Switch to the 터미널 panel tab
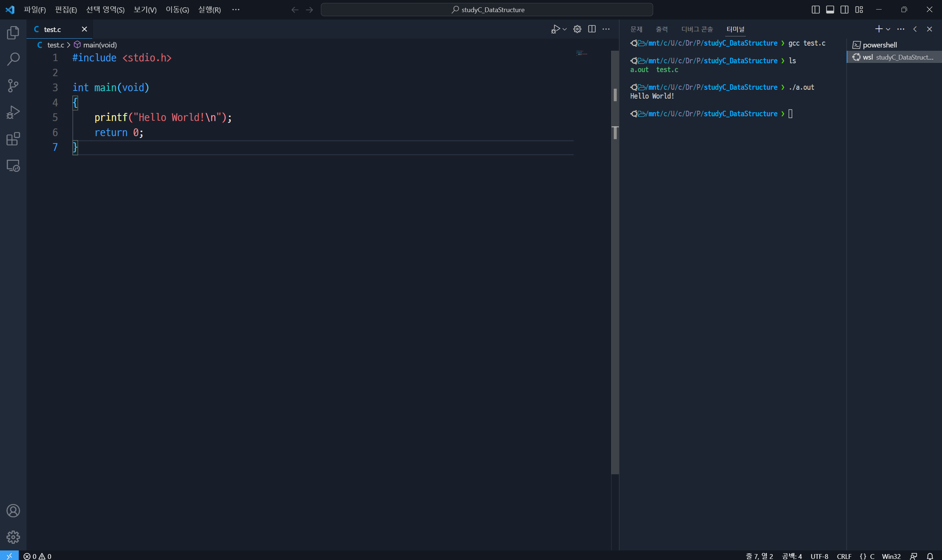 736,29
